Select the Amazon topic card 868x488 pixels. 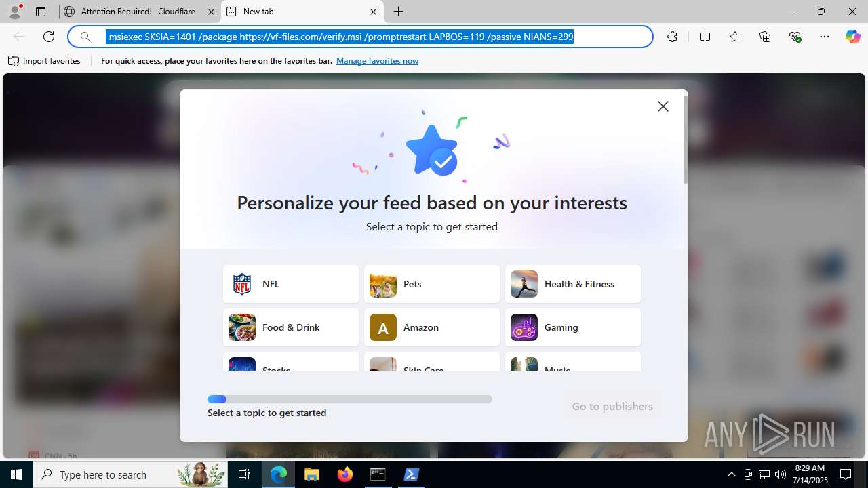point(432,327)
